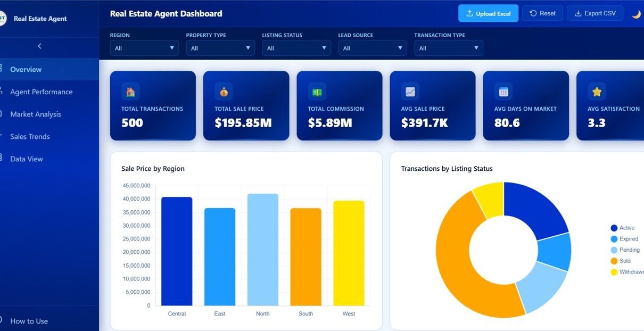Click the calendar icon on Avg Days on Market

click(x=503, y=92)
